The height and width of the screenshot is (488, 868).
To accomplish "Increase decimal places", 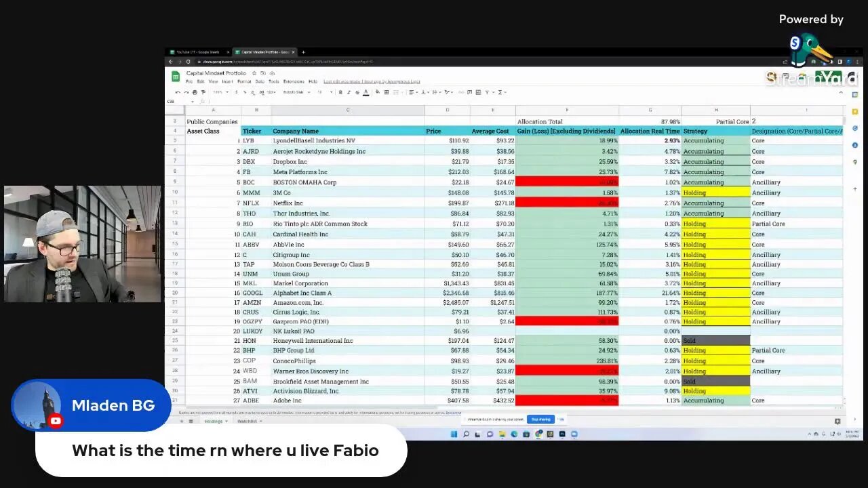I will tap(262, 92).
